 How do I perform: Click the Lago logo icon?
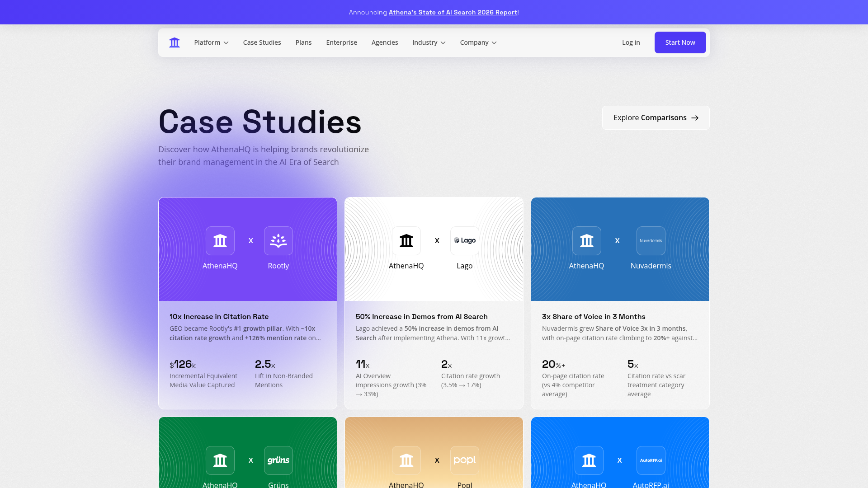[x=465, y=241]
